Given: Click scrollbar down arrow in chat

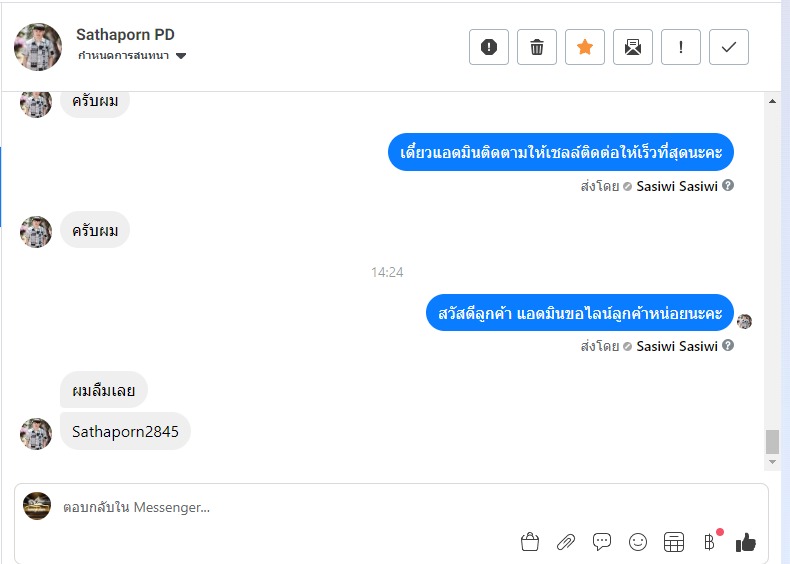Looking at the screenshot, I should click(772, 462).
